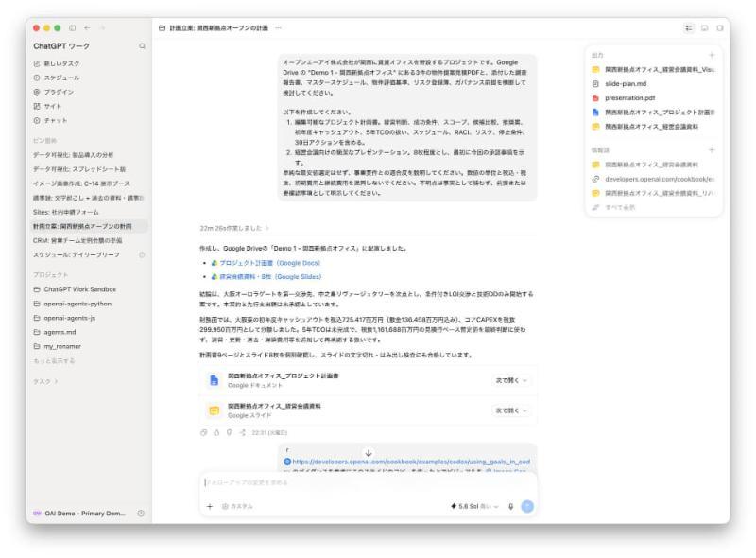
Task: Show more projects with もっと表示する
Action: coord(54,360)
